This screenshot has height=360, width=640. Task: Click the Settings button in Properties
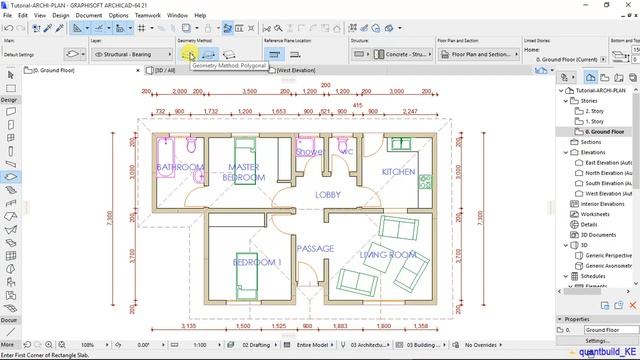coord(597,341)
